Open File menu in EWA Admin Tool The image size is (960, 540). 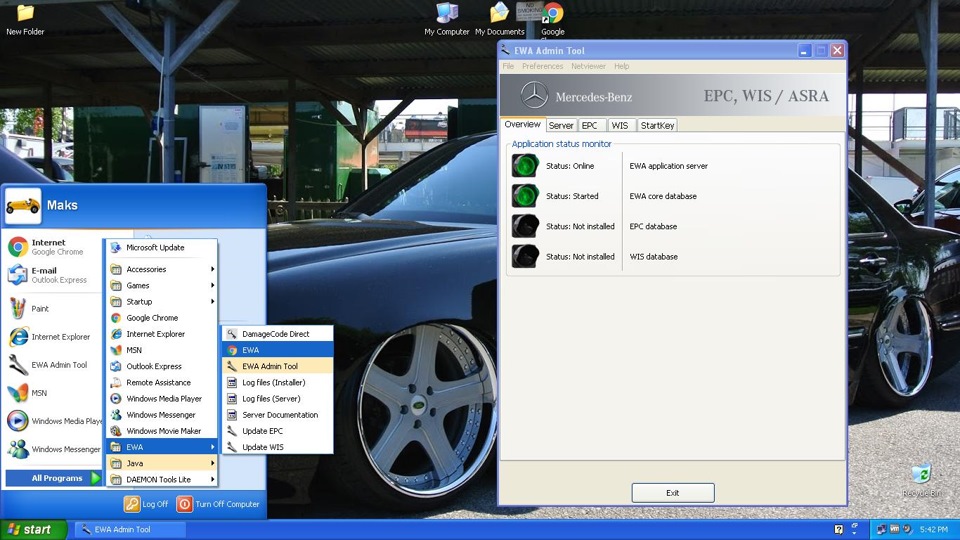point(508,66)
